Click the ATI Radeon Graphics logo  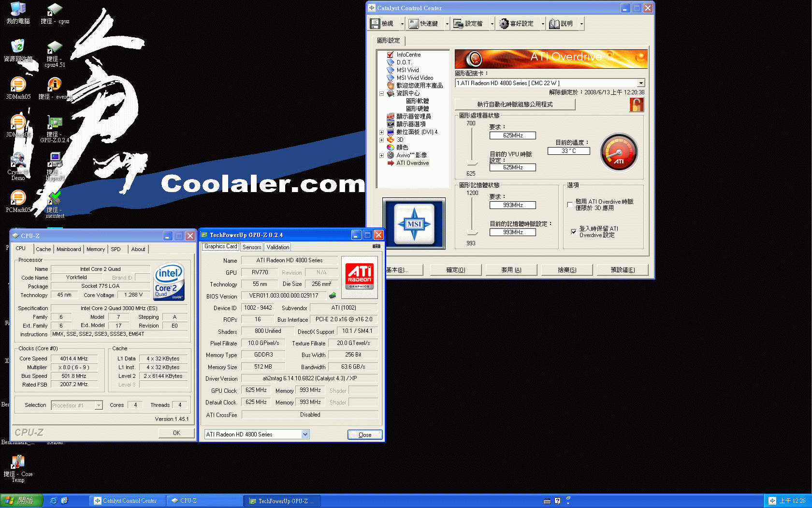pos(360,276)
